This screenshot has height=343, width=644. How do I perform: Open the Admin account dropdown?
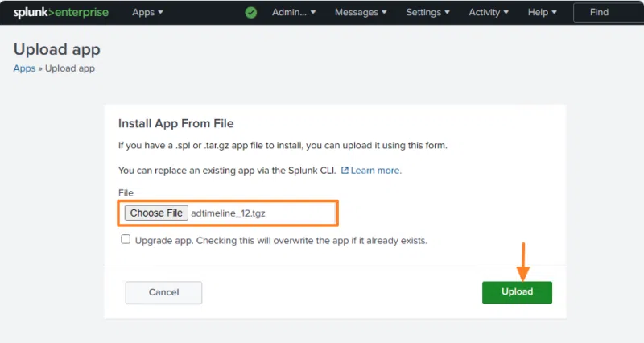pos(294,13)
